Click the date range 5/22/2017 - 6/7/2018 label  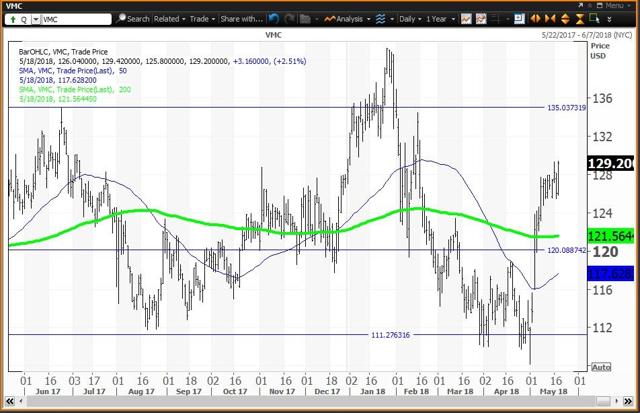click(587, 35)
